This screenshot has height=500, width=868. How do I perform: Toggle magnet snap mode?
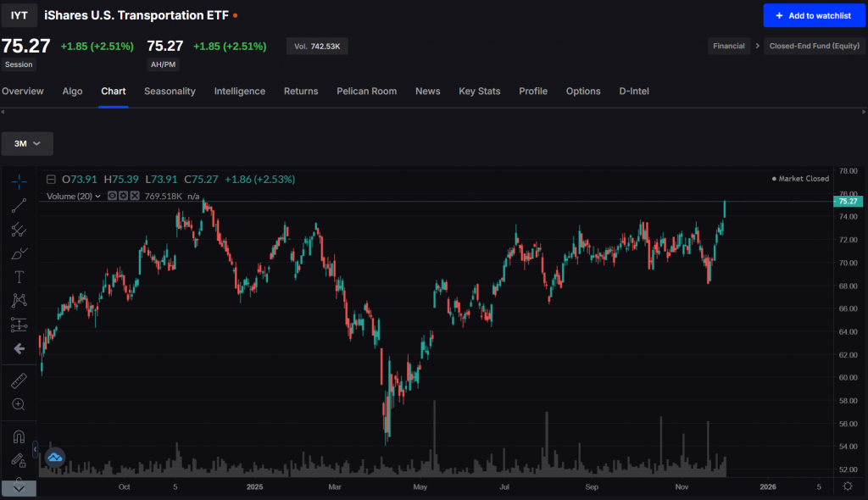(19, 436)
